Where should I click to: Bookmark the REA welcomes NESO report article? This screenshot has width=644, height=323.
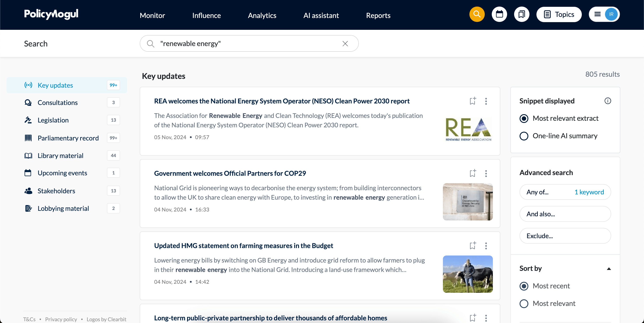tap(472, 101)
